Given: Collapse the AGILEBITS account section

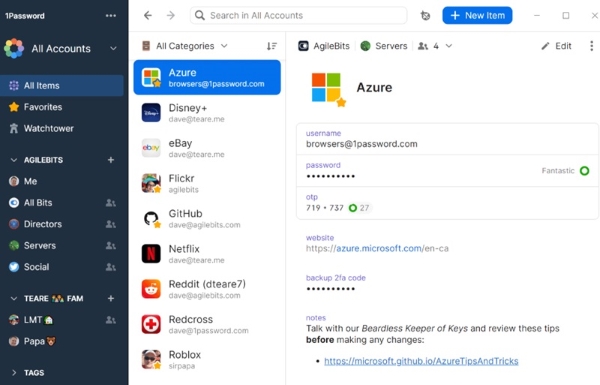Looking at the screenshot, I should (14, 160).
